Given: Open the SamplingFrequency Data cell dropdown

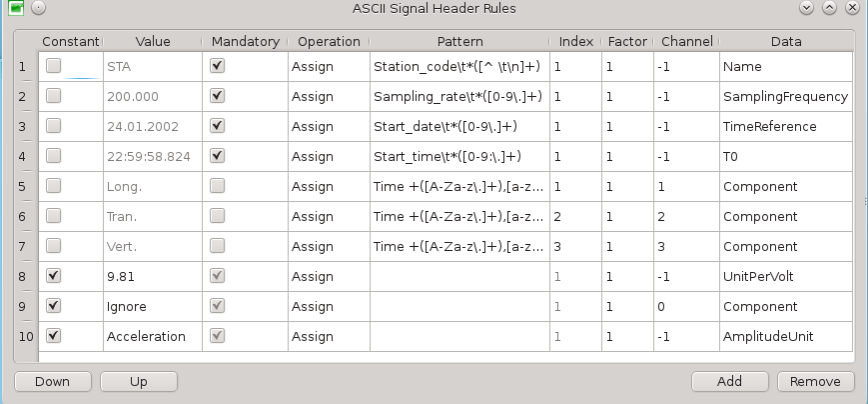Looking at the screenshot, I should [x=784, y=96].
